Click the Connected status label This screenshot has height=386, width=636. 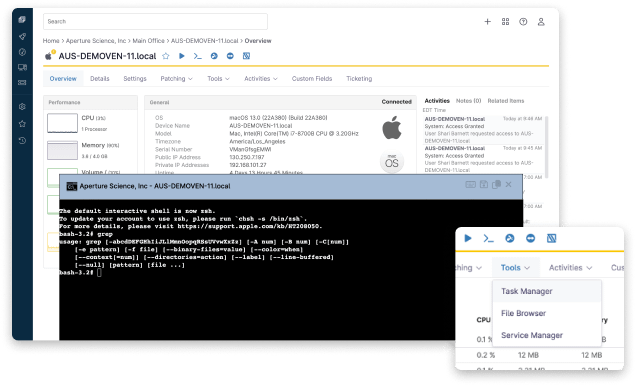coord(396,102)
